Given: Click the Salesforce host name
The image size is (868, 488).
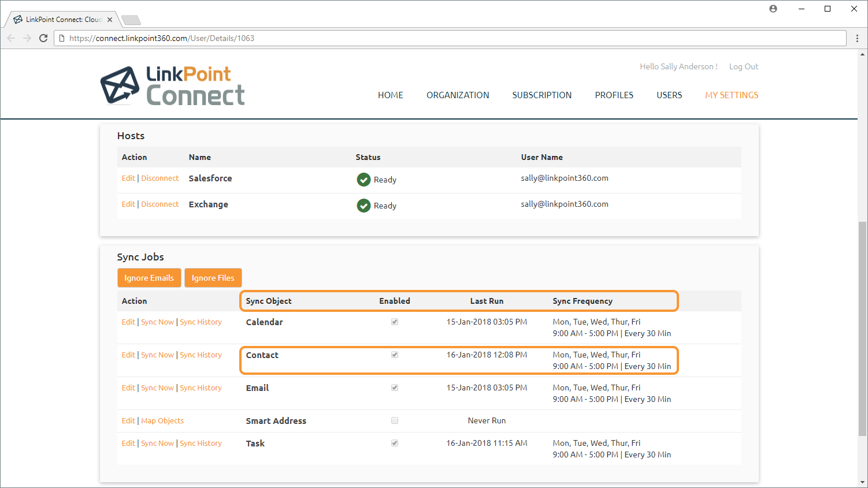Looking at the screenshot, I should pyautogui.click(x=210, y=178).
